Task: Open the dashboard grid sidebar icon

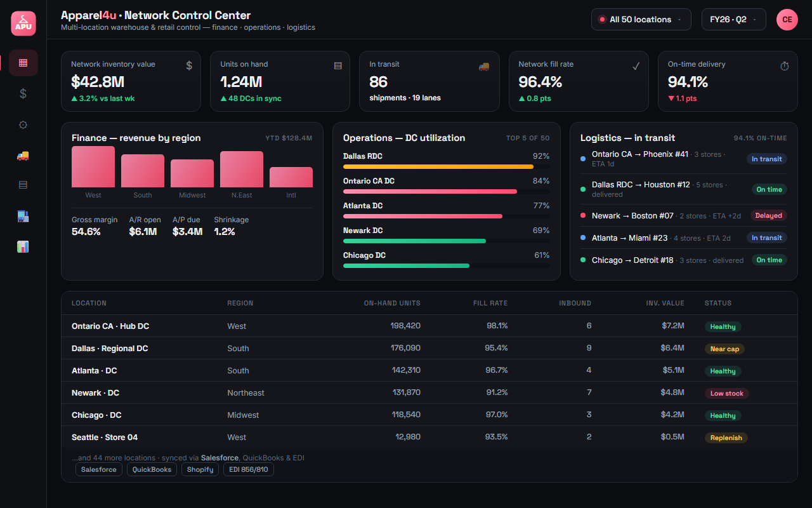Action: (23, 63)
